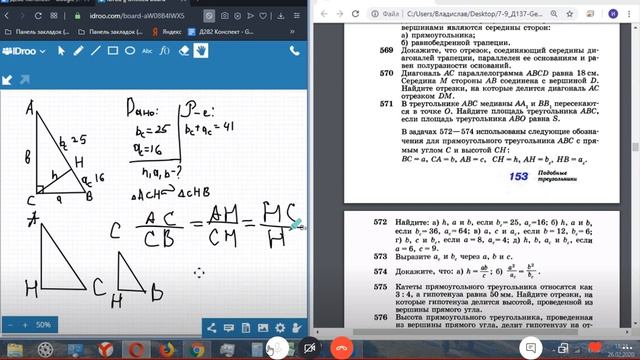The height and width of the screenshot is (360, 640).
Task: Select the Abc text tool
Action: [147, 51]
